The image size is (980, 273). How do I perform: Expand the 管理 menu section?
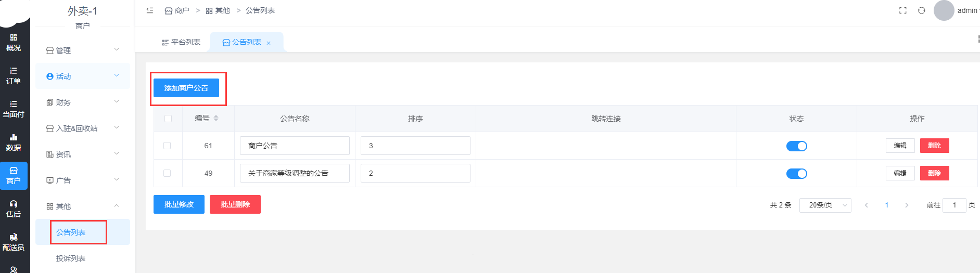(x=83, y=50)
